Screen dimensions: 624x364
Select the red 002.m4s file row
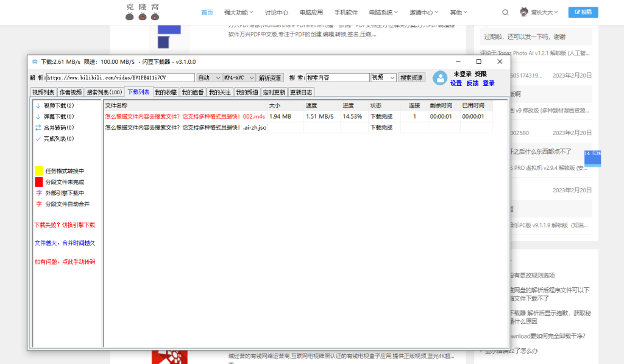[x=298, y=116]
